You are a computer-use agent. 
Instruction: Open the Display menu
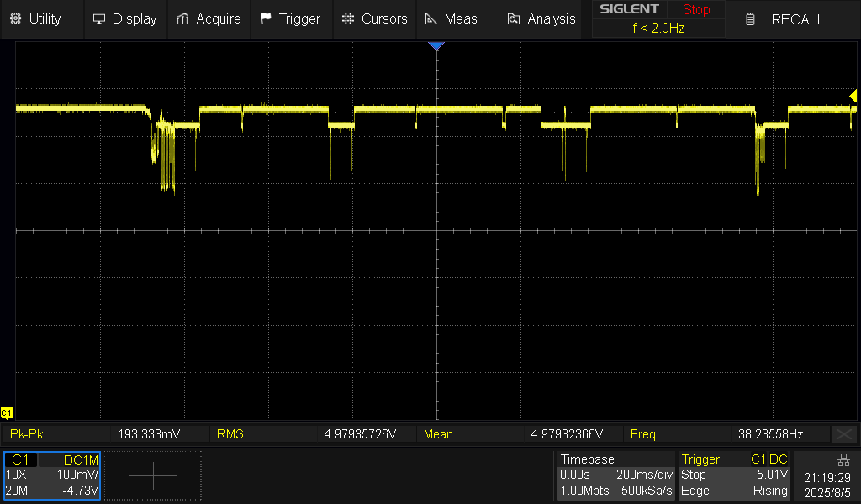point(124,18)
